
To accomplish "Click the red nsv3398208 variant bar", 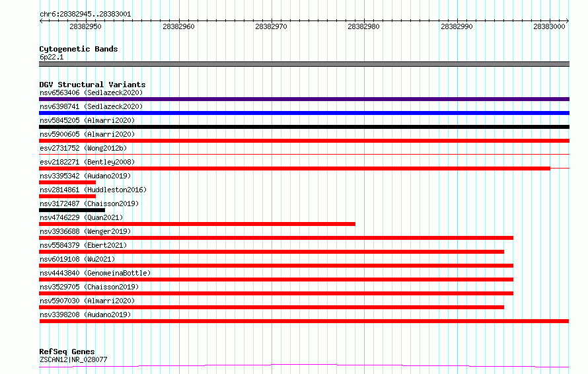I will point(304,321).
